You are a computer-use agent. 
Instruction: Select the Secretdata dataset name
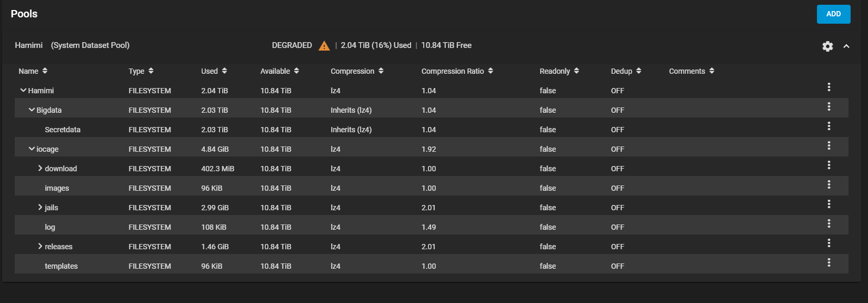(63, 130)
